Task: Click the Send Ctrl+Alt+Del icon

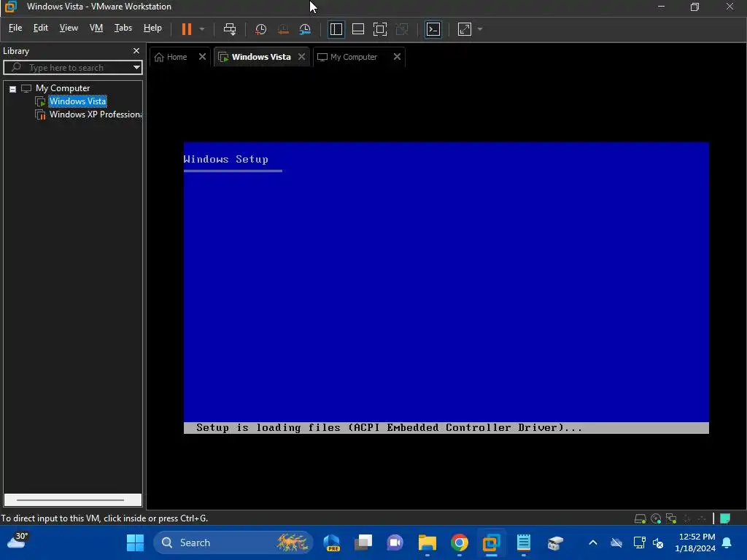Action: click(x=230, y=29)
